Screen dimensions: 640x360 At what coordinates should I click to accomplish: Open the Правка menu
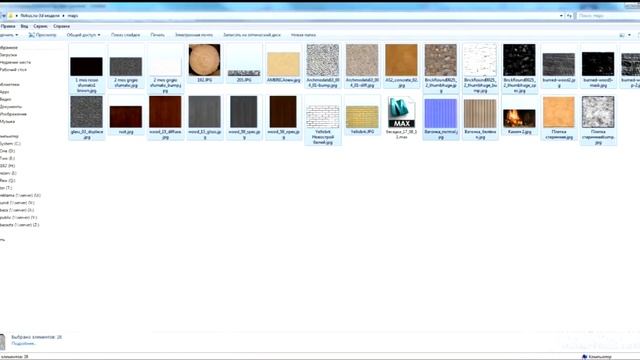click(7, 26)
